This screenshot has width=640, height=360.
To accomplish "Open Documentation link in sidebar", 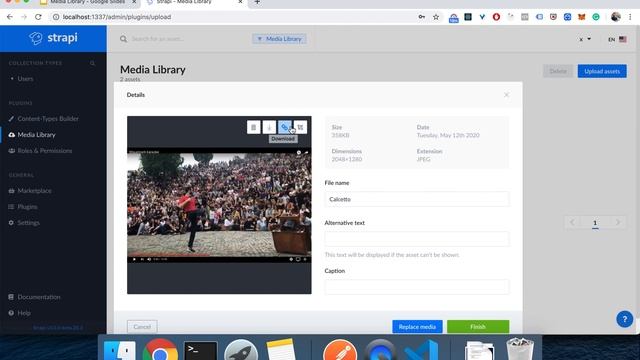I will 39,297.
